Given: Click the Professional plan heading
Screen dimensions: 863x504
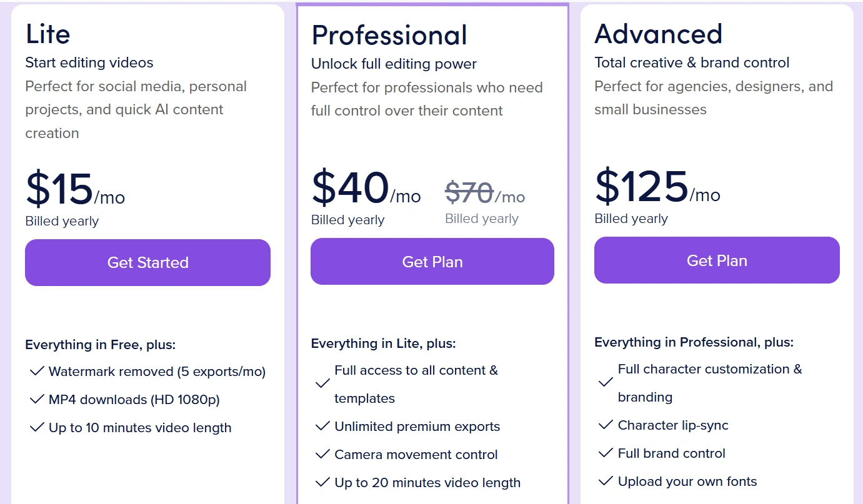Looking at the screenshot, I should (x=389, y=36).
